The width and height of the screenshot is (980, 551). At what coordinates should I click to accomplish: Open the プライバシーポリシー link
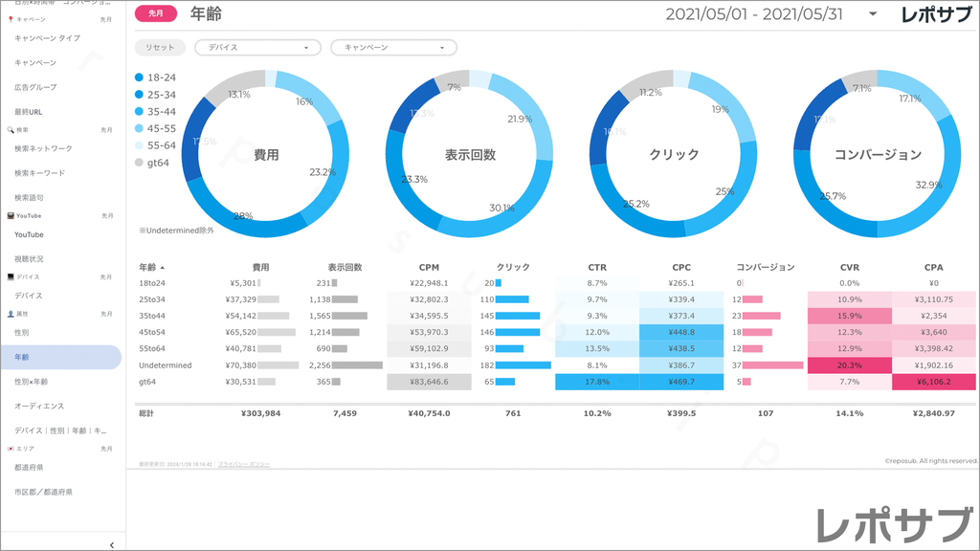243,464
